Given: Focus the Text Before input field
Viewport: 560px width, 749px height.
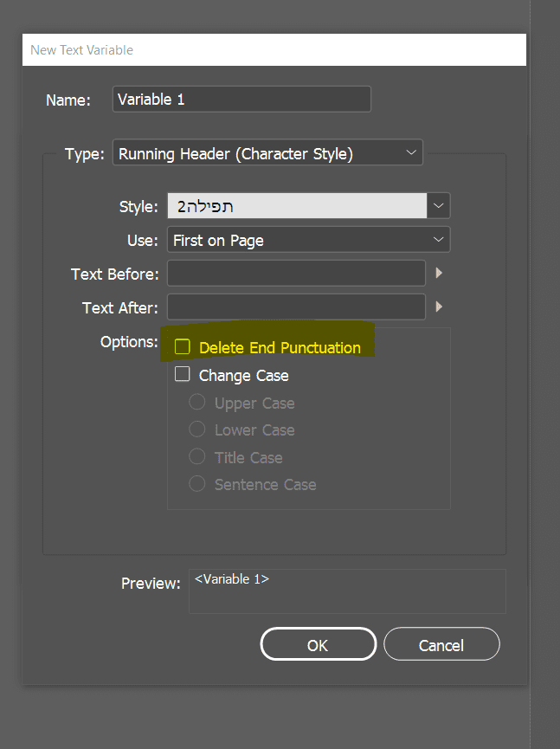Looking at the screenshot, I should pos(296,274).
